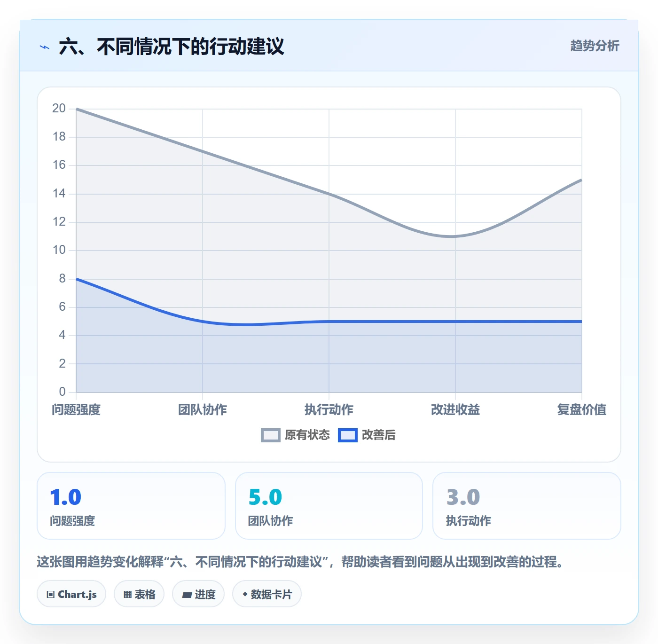Click the y-axis value 10
The width and height of the screenshot is (658, 644).
click(59, 250)
